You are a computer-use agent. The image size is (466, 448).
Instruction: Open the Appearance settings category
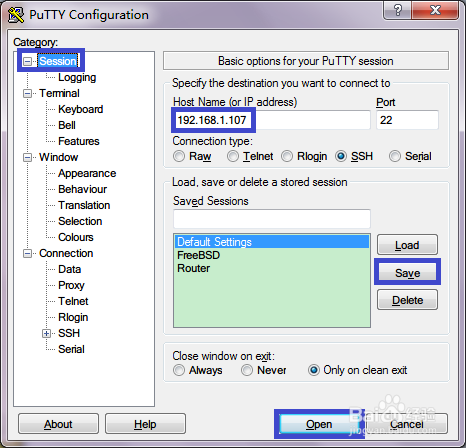(x=87, y=173)
